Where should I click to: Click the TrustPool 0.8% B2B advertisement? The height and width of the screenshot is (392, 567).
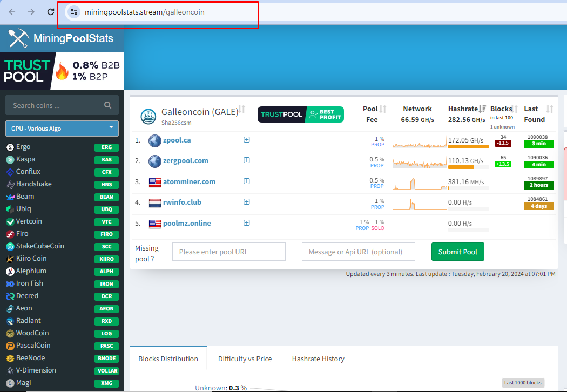point(62,71)
